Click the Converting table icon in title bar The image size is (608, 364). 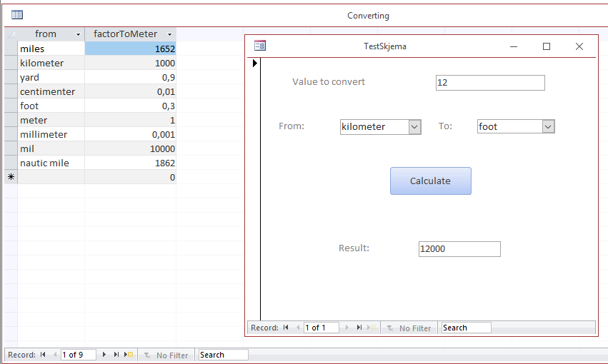point(17,15)
